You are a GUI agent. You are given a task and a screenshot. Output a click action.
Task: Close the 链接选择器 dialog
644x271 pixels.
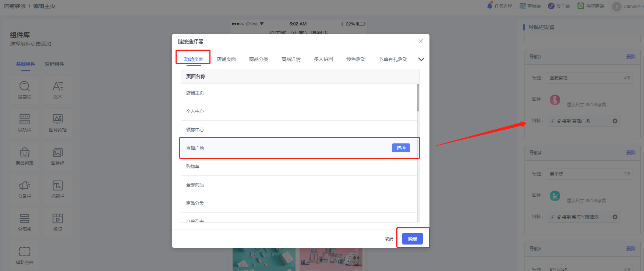tap(421, 42)
